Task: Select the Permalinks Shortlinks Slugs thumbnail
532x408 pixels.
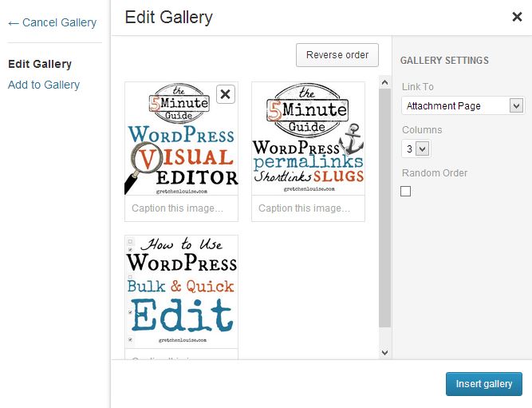Action: [x=308, y=139]
